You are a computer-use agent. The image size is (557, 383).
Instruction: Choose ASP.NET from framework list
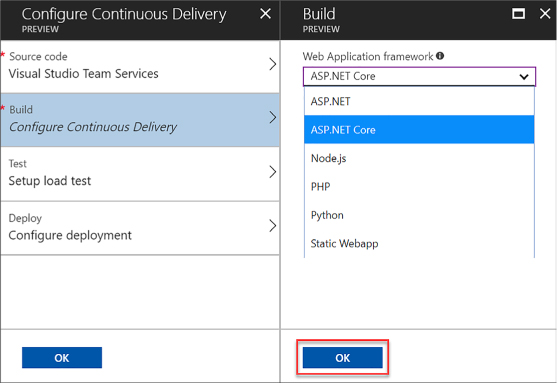coord(419,101)
